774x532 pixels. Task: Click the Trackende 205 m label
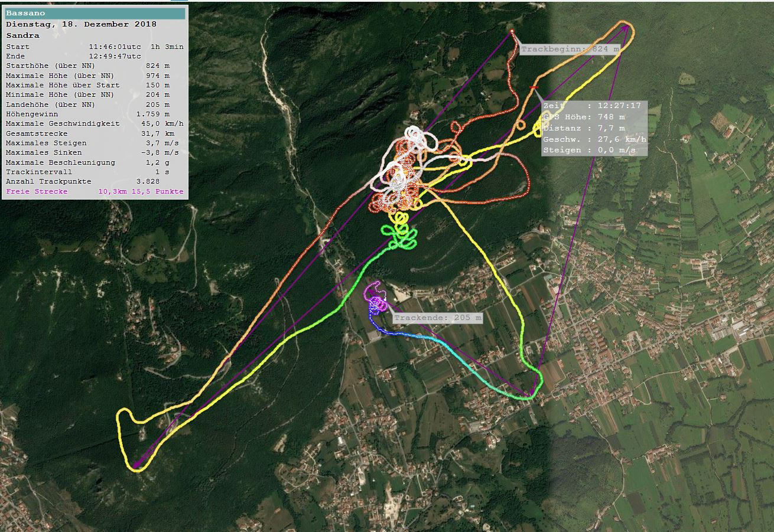437,318
